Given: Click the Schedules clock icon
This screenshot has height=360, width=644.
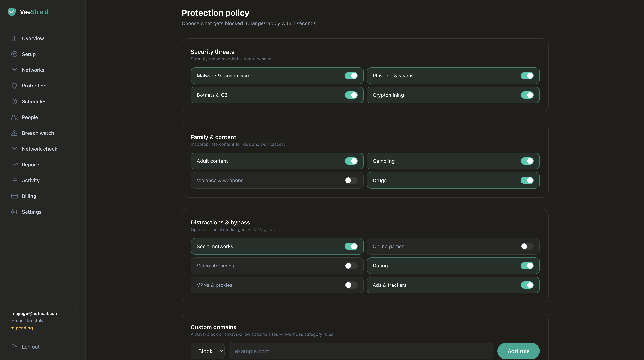Looking at the screenshot, I should [x=14, y=101].
